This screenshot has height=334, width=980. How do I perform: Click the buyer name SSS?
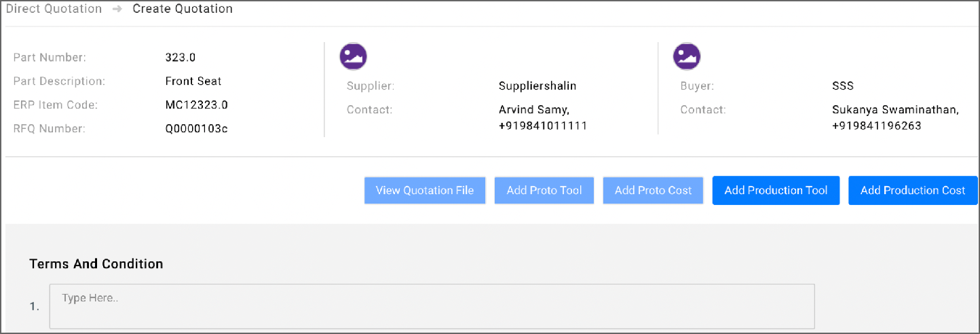(842, 86)
